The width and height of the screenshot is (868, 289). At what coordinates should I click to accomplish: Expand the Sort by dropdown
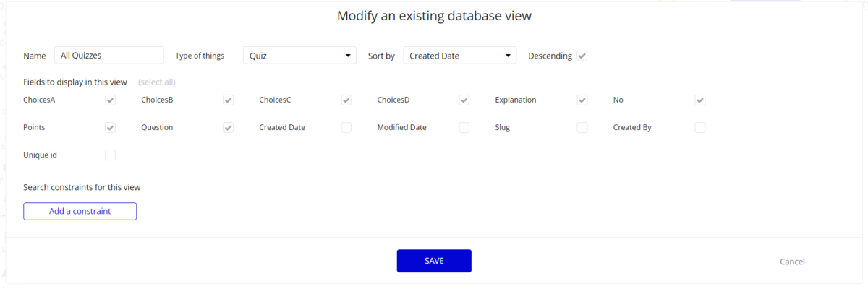[x=459, y=56]
